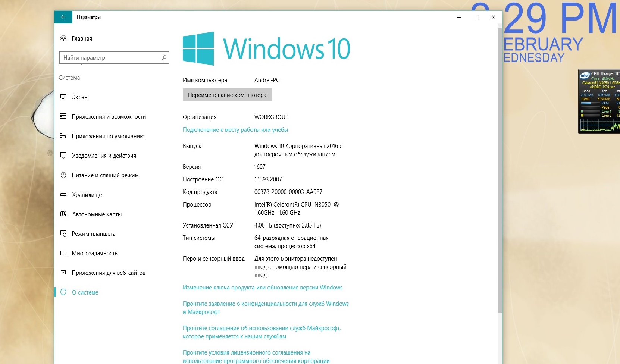Click the product code 00378-20000-00003-AA087
The width and height of the screenshot is (620, 364).
288,192
